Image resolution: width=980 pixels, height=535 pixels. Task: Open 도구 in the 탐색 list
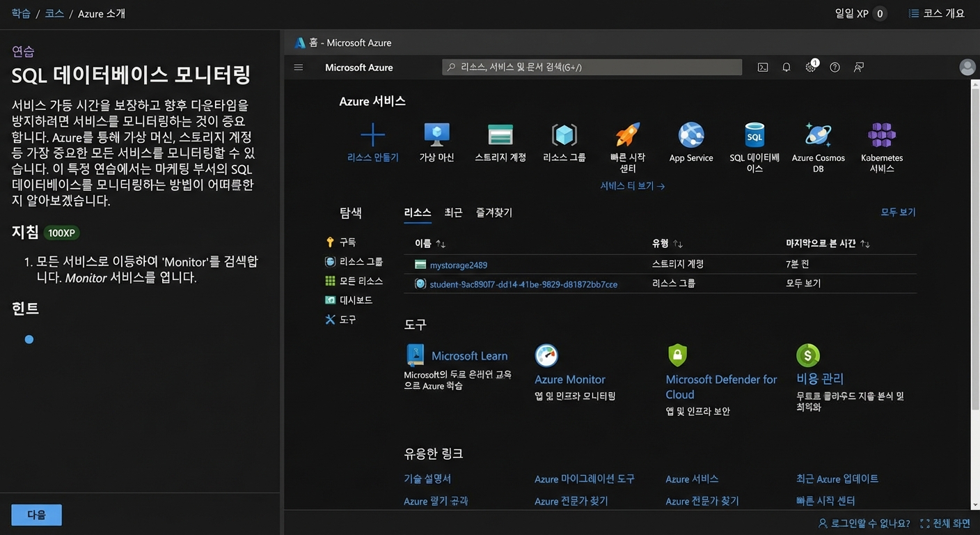coord(340,320)
